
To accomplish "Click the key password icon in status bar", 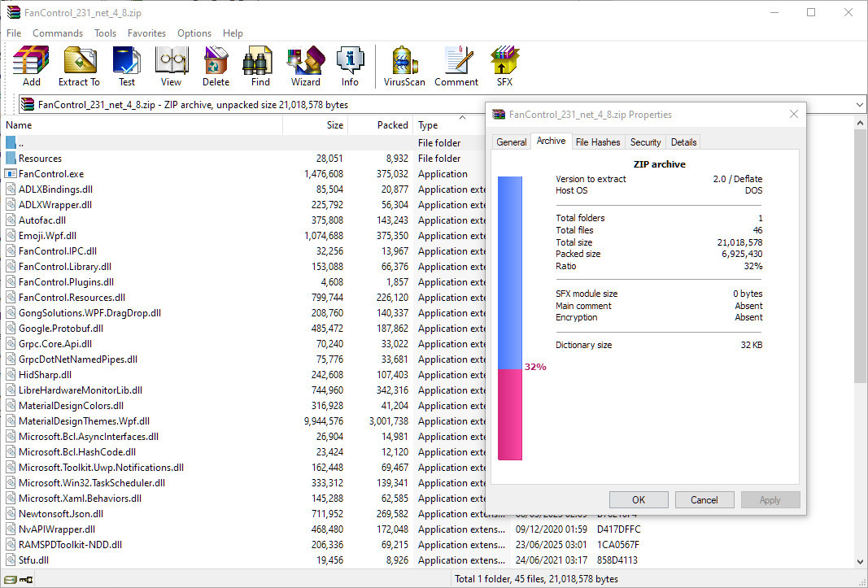I will point(26,580).
